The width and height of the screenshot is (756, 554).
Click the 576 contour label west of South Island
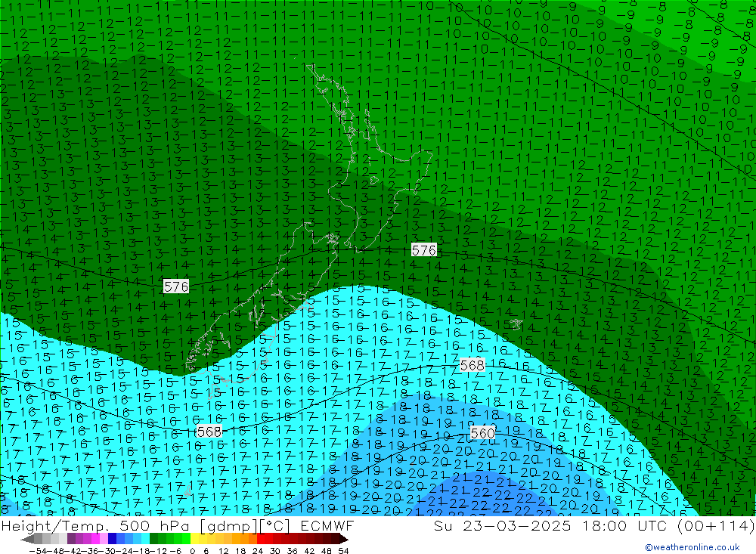pos(176,286)
